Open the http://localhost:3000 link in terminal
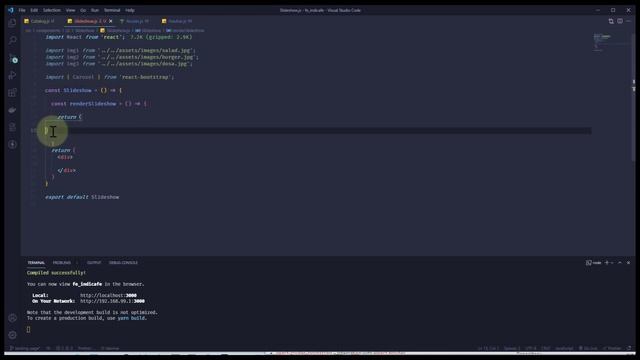The image size is (640, 360). click(x=108, y=295)
